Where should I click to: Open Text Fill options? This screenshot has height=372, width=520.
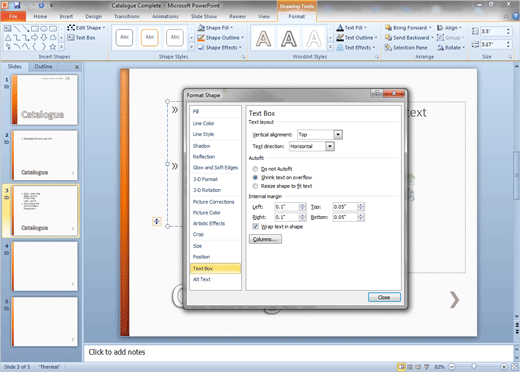click(x=352, y=28)
